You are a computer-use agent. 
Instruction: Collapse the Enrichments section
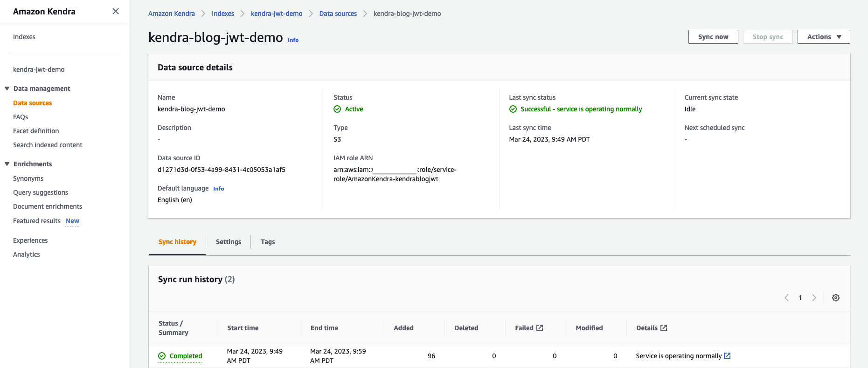coord(7,164)
